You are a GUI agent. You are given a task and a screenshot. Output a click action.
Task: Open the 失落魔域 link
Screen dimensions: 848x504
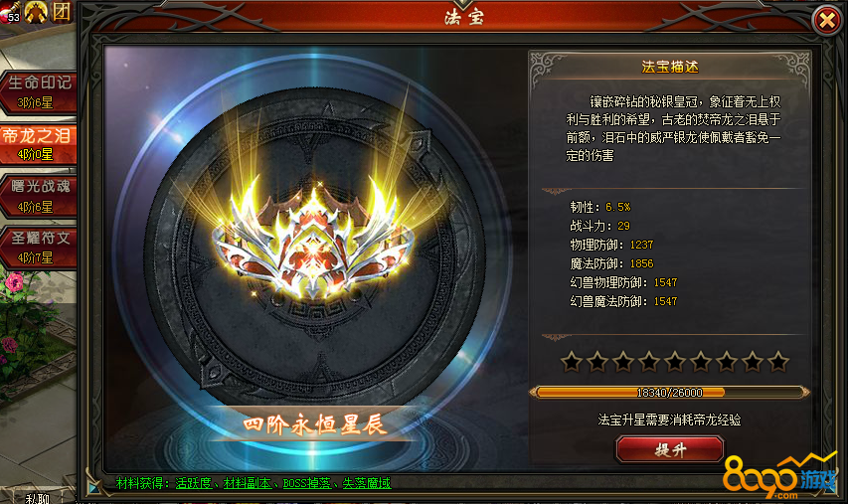(366, 483)
